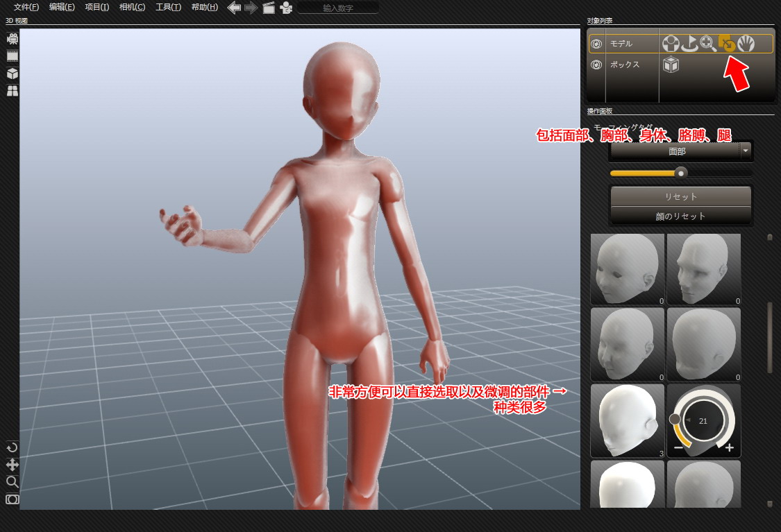Click the highlighted orange morphing icon in モデル row
The width and height of the screenshot is (781, 532).
click(727, 44)
